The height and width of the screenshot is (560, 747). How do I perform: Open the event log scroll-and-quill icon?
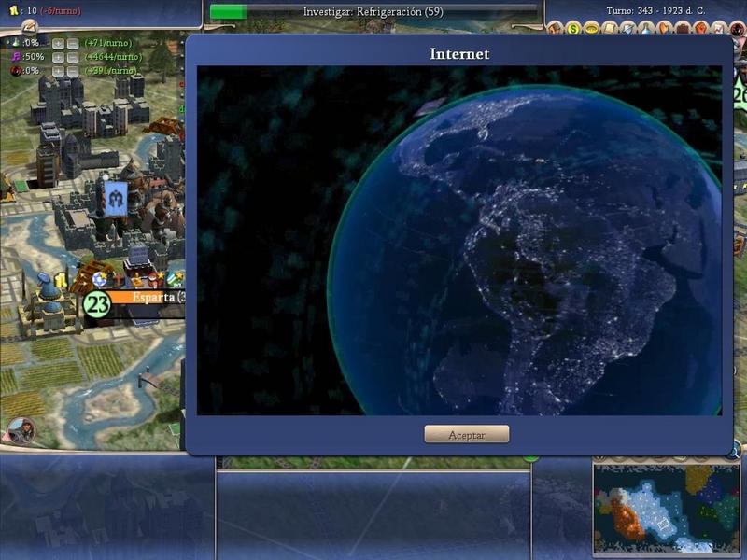point(29,27)
